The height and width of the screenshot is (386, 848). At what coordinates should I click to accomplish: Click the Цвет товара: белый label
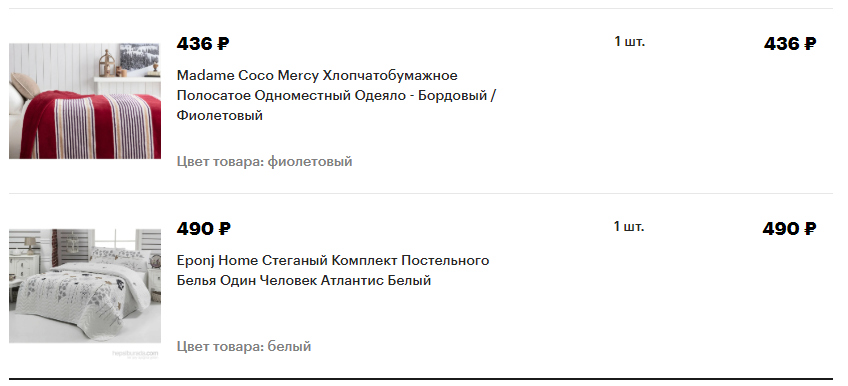(244, 347)
